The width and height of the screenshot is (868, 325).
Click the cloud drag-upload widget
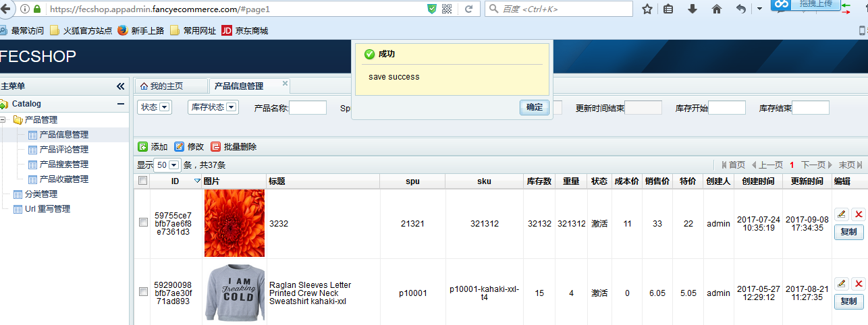click(806, 5)
